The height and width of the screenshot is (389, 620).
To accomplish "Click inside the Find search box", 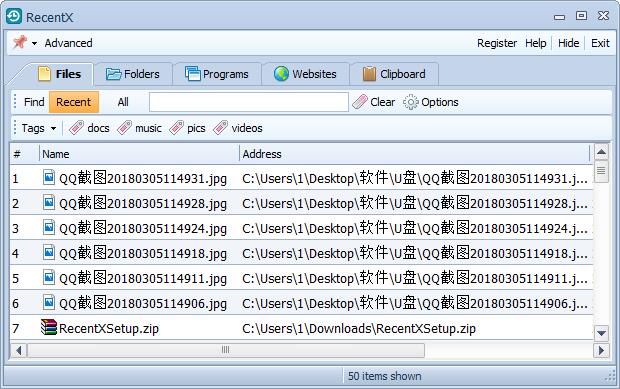I will click(x=249, y=102).
